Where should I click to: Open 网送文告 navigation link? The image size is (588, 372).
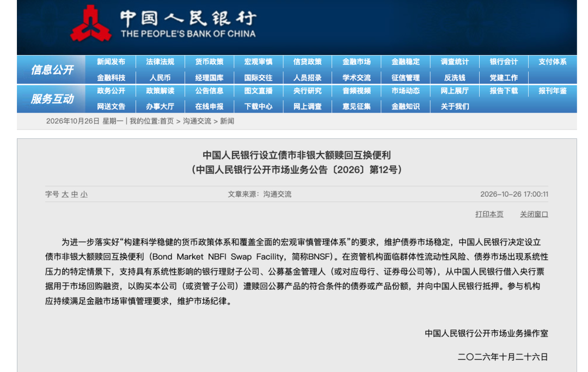pyautogui.click(x=111, y=107)
